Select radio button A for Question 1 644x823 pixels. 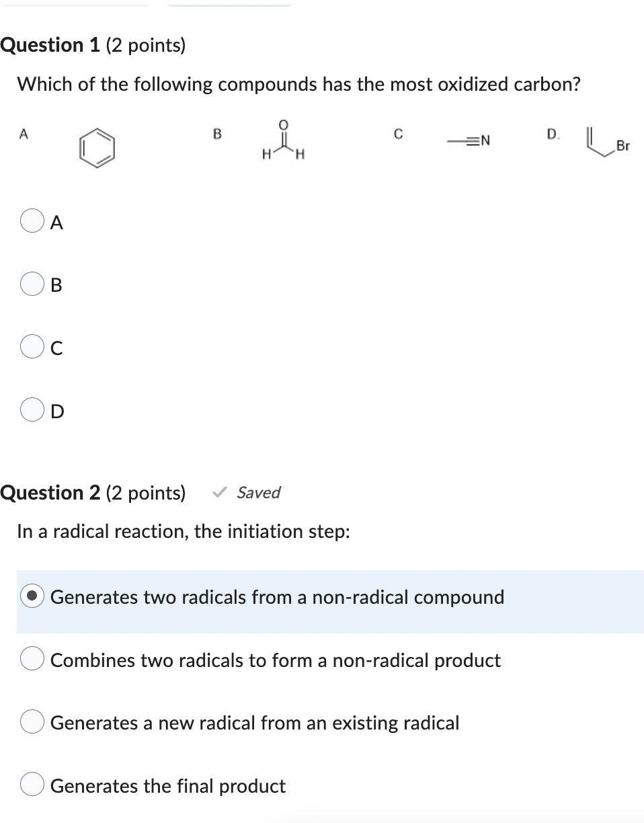(x=32, y=221)
